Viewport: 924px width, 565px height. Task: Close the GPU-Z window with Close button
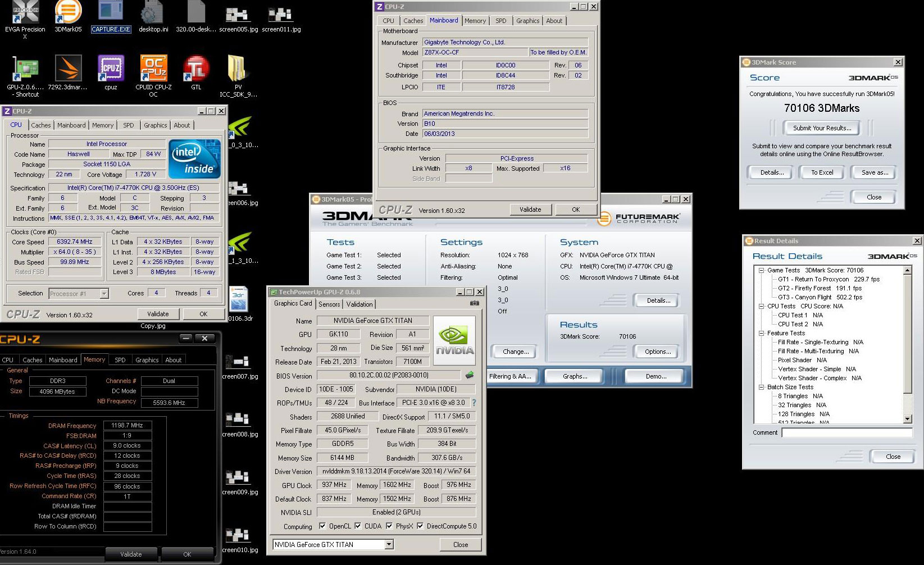coord(461,544)
